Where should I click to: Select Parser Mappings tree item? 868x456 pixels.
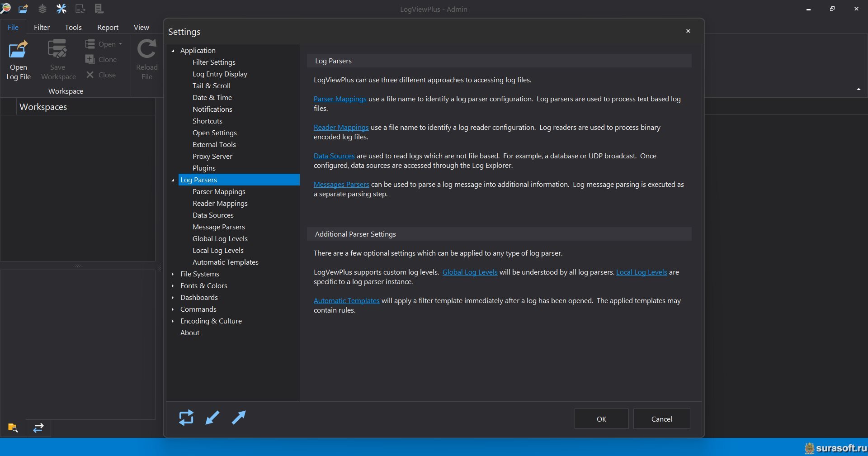pyautogui.click(x=219, y=191)
